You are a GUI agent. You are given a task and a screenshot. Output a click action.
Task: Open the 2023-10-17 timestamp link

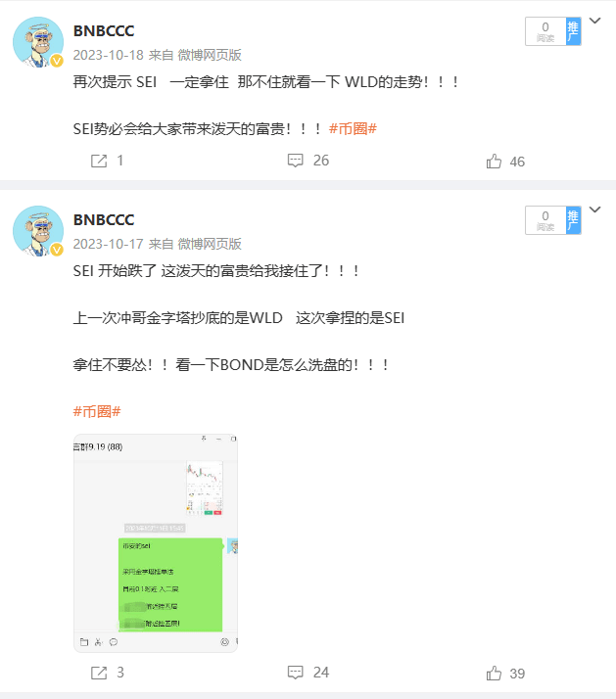(108, 244)
